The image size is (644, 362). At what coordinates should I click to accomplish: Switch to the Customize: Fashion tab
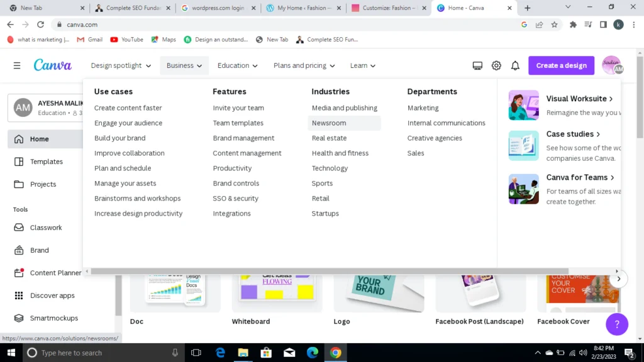(389, 8)
